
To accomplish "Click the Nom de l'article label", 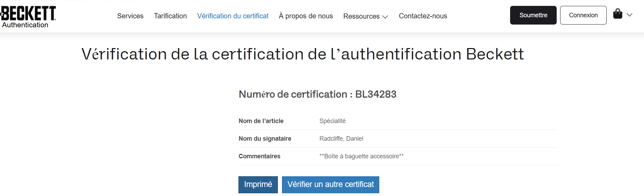I will (x=261, y=121).
